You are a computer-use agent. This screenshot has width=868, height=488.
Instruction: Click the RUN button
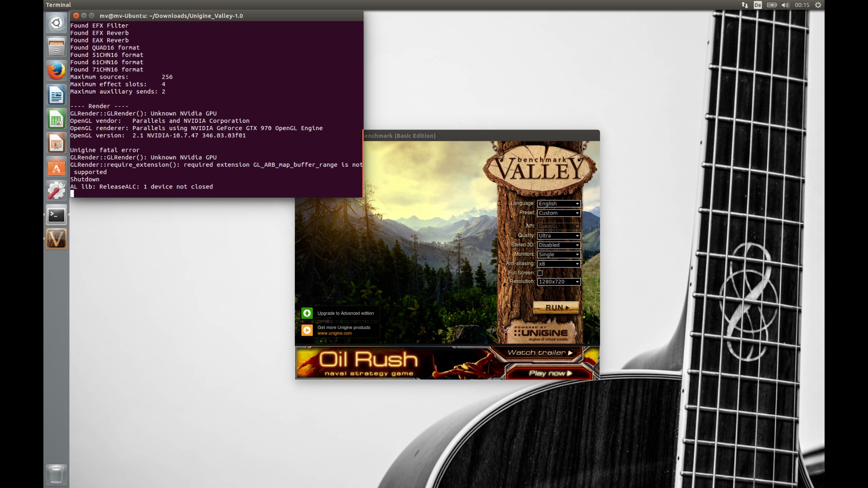556,308
